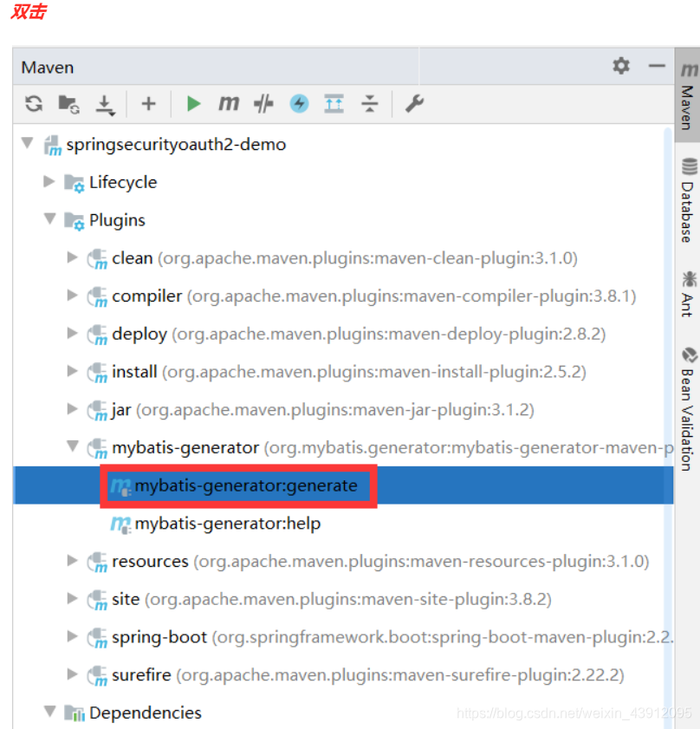The height and width of the screenshot is (729, 700).
Task: Select the site plugin row
Action: (343, 599)
